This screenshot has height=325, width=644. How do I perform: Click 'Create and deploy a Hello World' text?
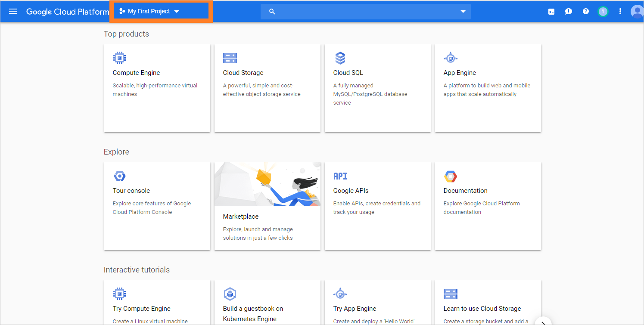click(374, 322)
